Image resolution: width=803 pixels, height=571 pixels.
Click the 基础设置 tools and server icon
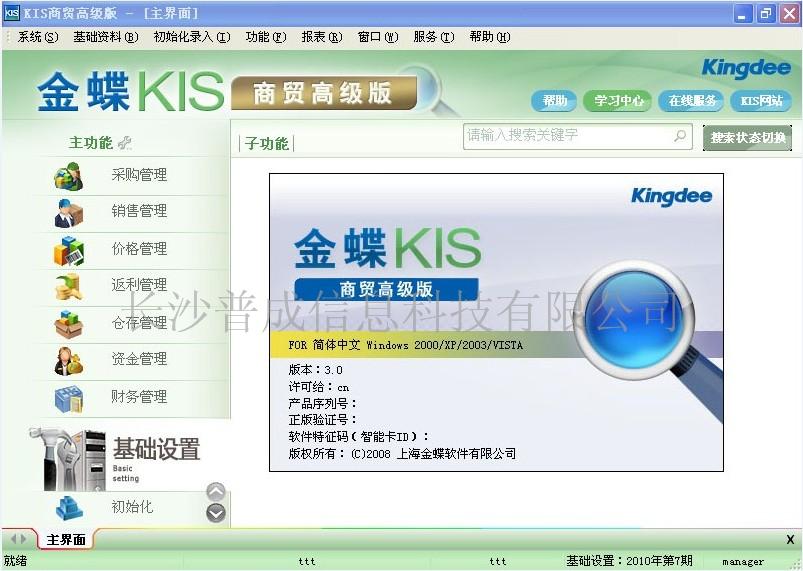[68, 459]
